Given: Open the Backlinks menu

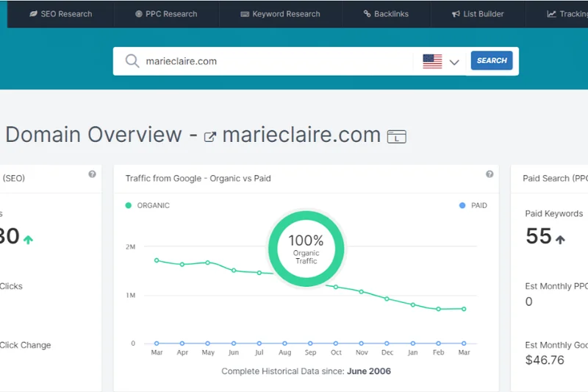Looking at the screenshot, I should (388, 14).
